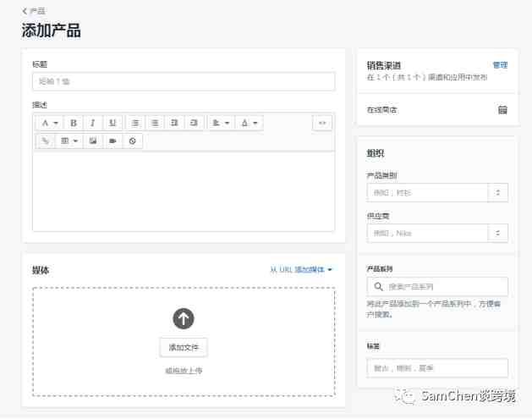Image resolution: width=532 pixels, height=419 pixels.
Task: Insert a video into the description
Action: (112, 141)
